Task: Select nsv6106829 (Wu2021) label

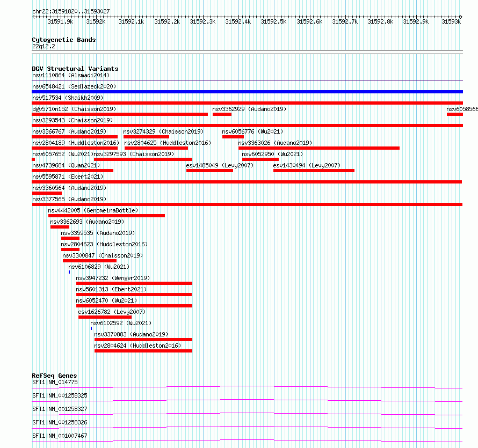Action: pyautogui.click(x=99, y=267)
